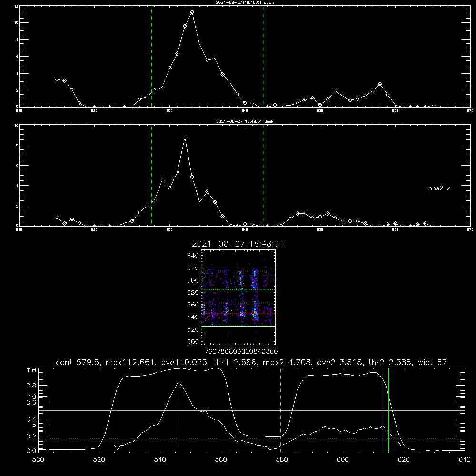This screenshot has height=476, width=476.
Task: Click the "pos2 x" label
Action: pyautogui.click(x=439, y=188)
